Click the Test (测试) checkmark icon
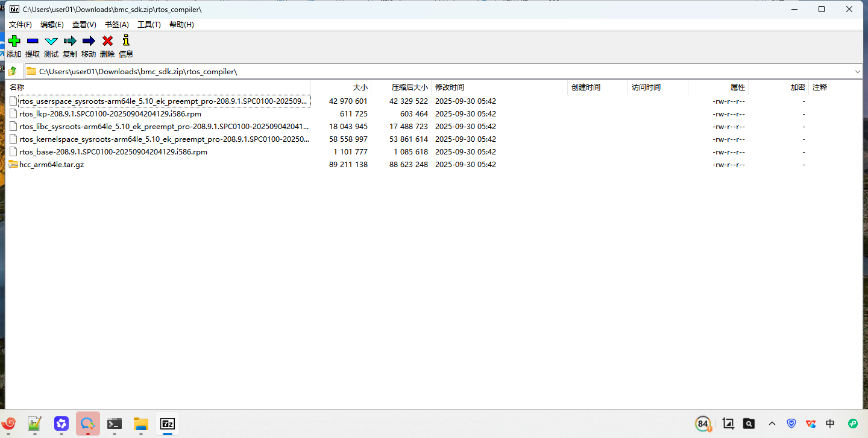The height and width of the screenshot is (438, 868). [x=51, y=41]
